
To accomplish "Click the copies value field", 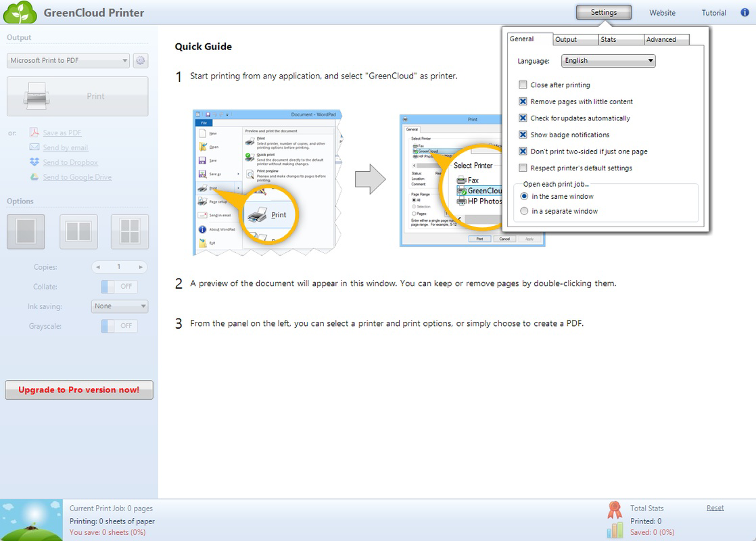I will (119, 266).
